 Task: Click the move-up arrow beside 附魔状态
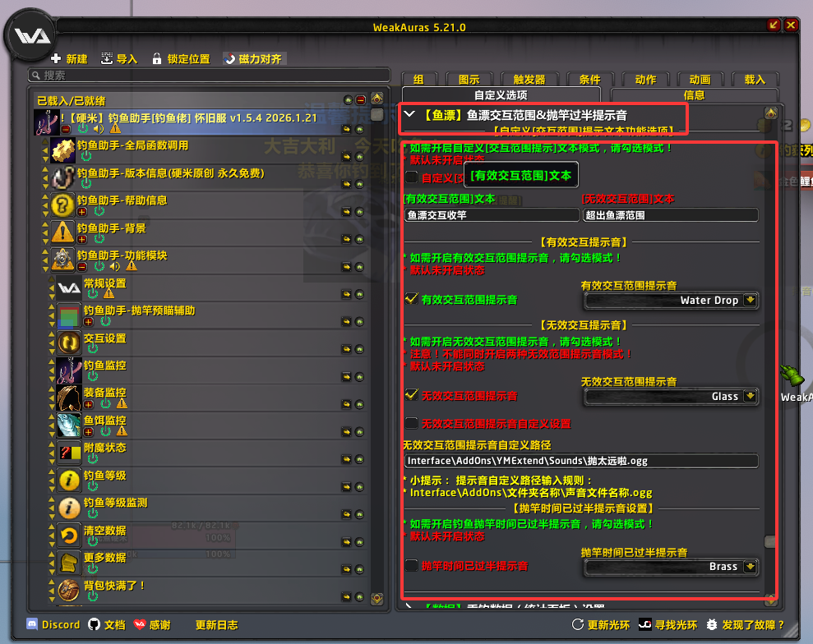[x=51, y=445]
